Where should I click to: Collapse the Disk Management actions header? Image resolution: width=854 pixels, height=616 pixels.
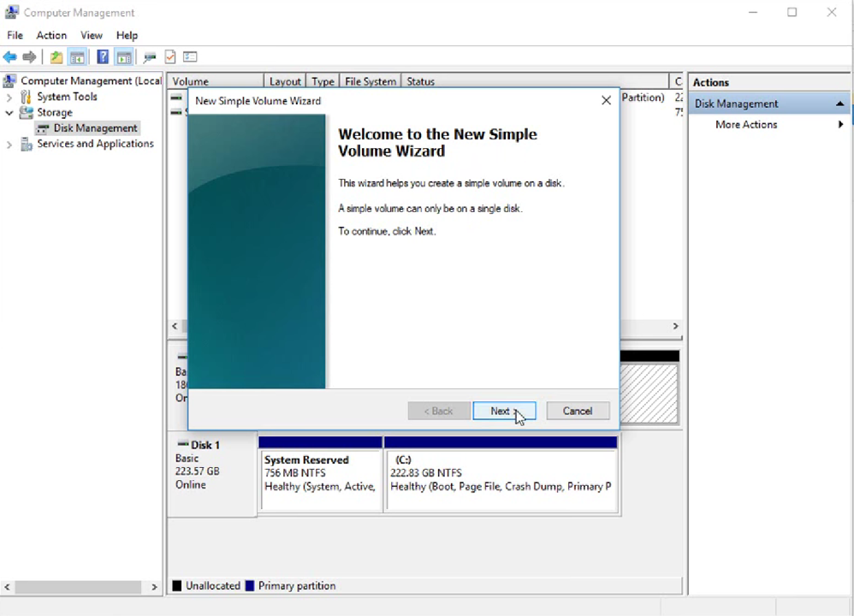[839, 104]
